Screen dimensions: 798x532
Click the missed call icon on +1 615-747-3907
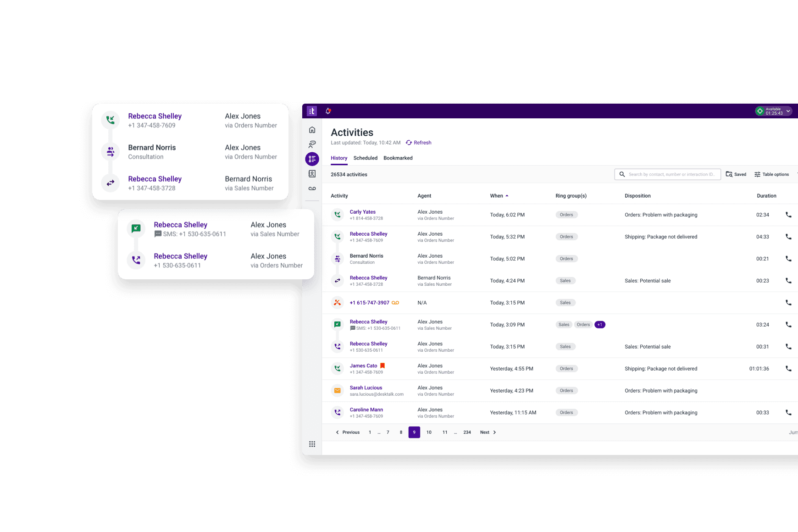[x=338, y=303]
